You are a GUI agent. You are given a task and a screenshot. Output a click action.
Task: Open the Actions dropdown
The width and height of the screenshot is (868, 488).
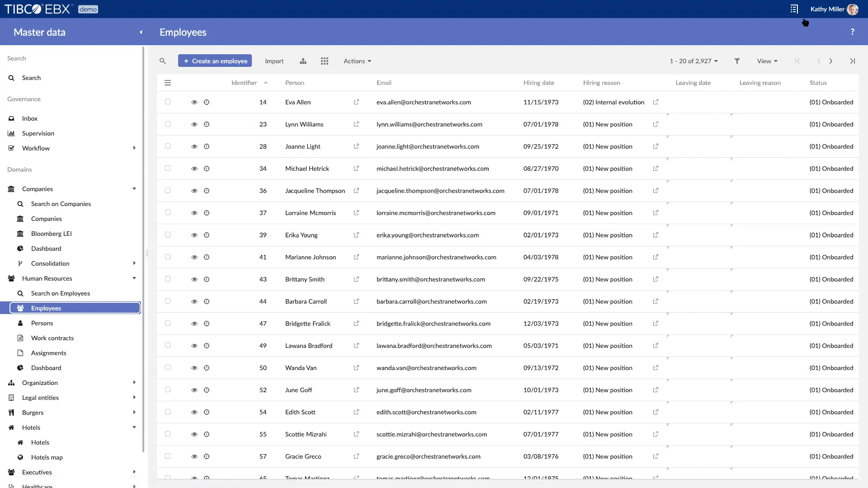(357, 61)
